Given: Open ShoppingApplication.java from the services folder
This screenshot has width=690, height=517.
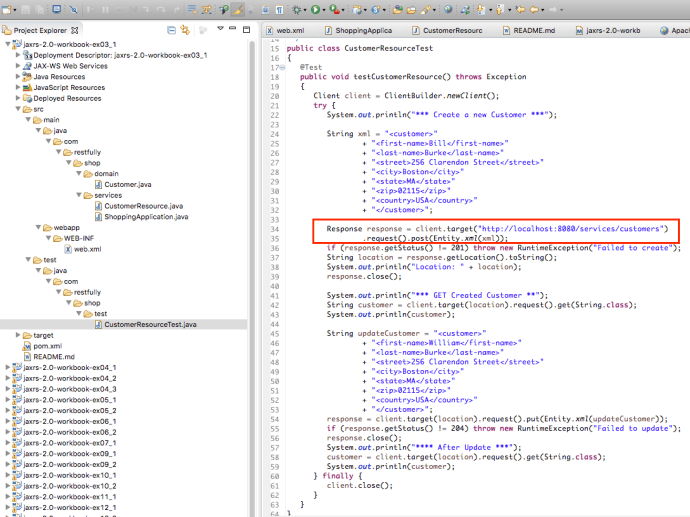Looking at the screenshot, I should [x=146, y=217].
